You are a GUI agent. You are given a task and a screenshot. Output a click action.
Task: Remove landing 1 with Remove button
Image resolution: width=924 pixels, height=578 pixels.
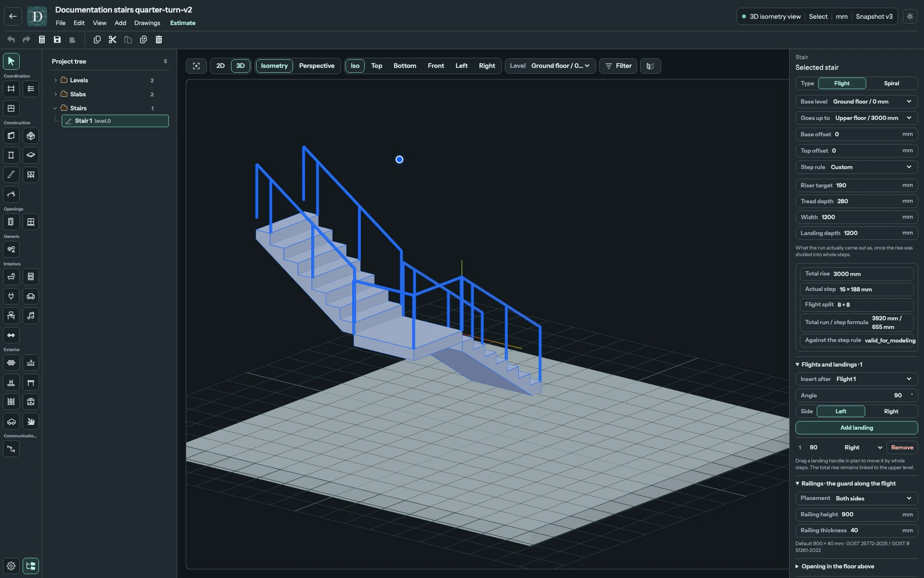pos(902,447)
